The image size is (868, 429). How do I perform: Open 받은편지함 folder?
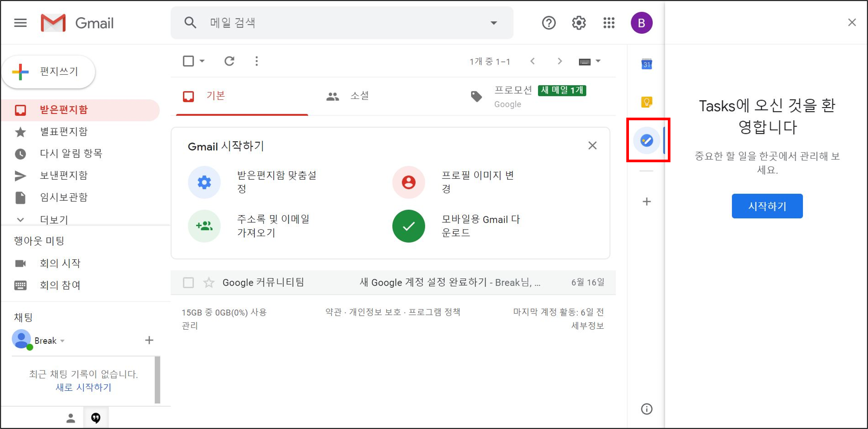[x=81, y=110]
